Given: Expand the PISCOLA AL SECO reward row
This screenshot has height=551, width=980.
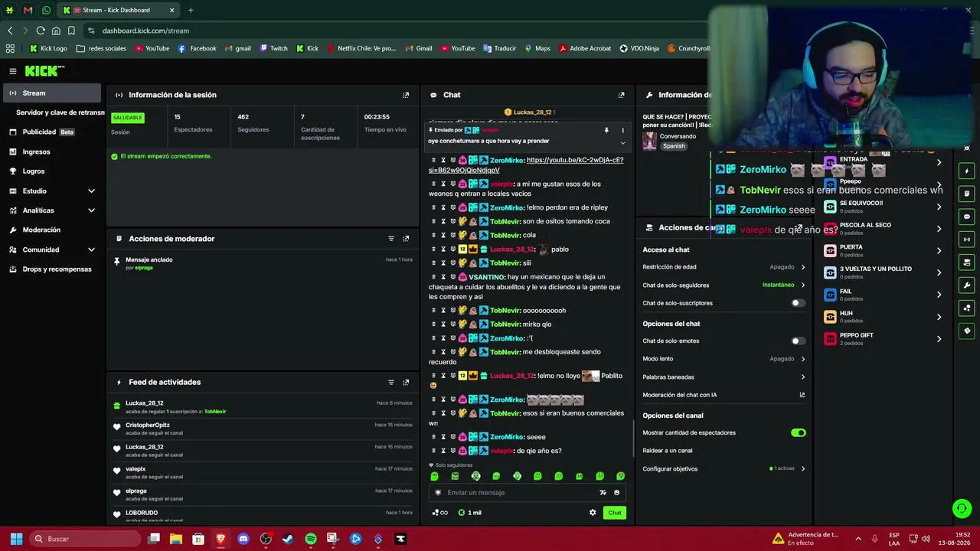Looking at the screenshot, I should tap(884, 228).
